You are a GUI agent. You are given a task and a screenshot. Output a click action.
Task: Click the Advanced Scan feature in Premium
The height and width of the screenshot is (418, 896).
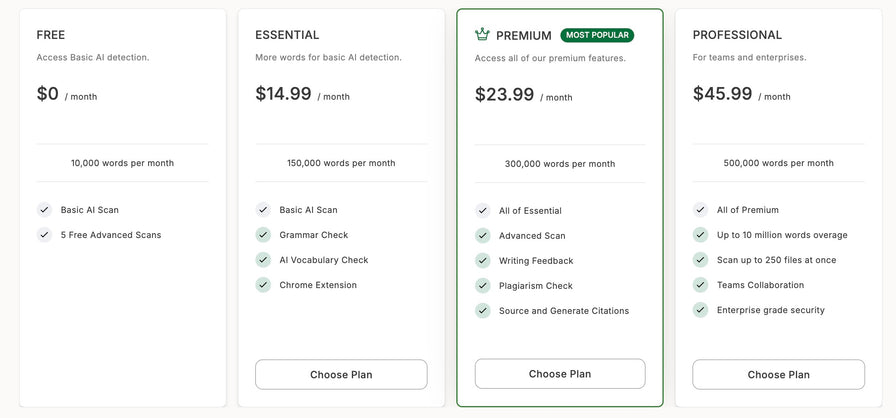(x=532, y=235)
